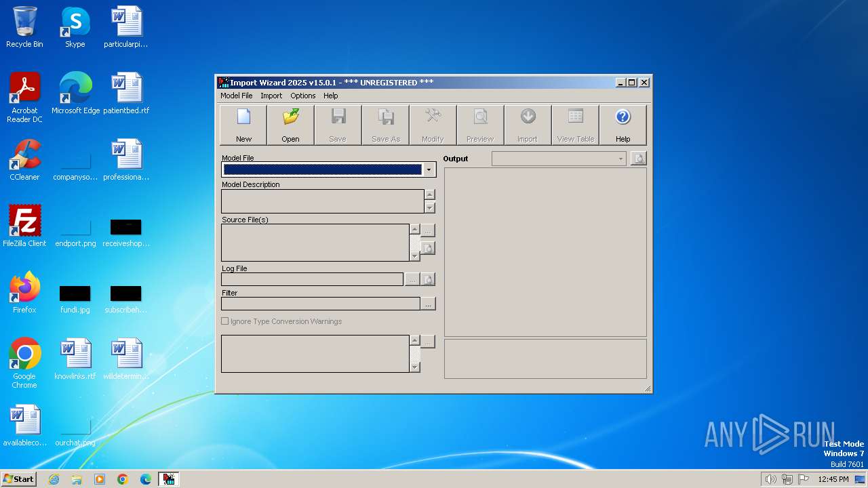Screen dimensions: 868x488
Task: Select knowlinks.rtf desktop file
Action: pyautogui.click(x=75, y=359)
